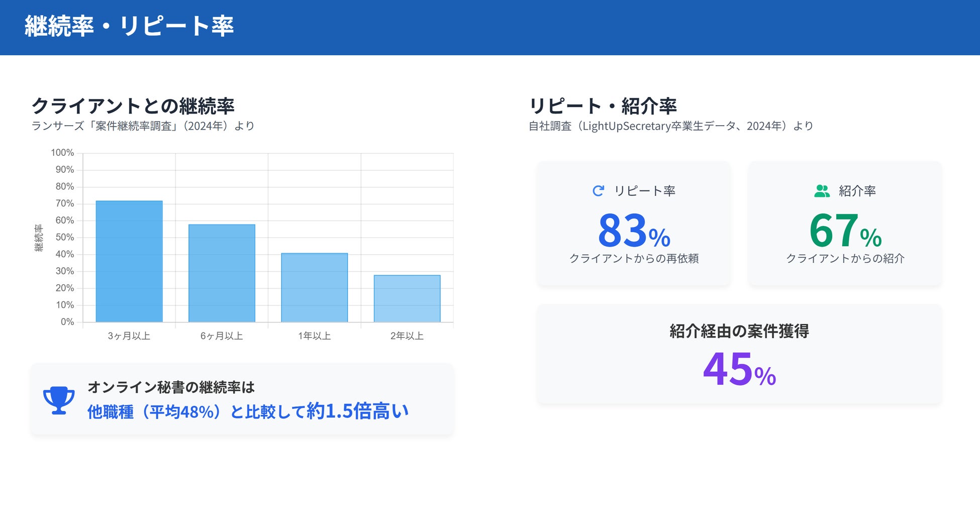
Task: Click the 40% y-axis label
Action: pyautogui.click(x=65, y=254)
